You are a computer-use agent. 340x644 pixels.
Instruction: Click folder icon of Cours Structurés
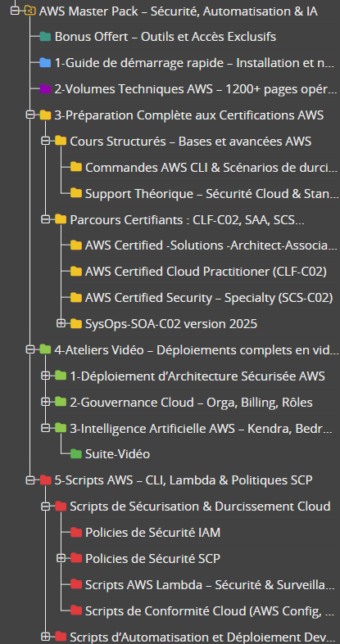coord(61,141)
